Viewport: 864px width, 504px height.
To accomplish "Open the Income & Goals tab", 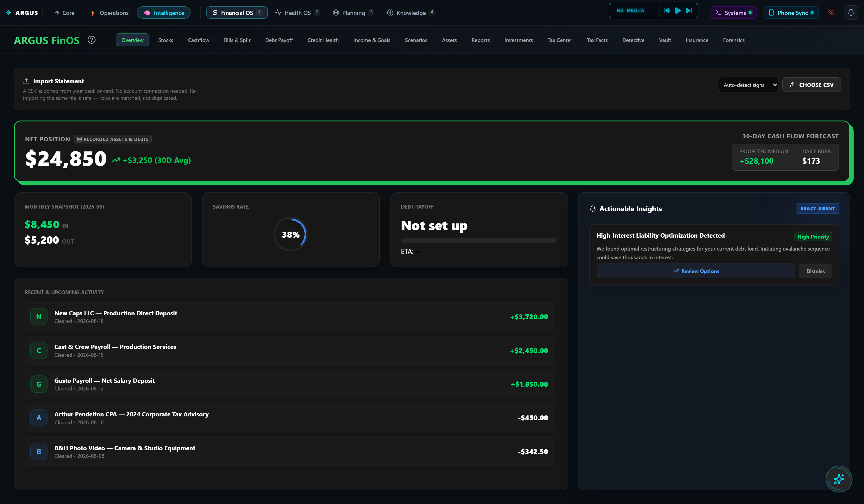I will 372,40.
